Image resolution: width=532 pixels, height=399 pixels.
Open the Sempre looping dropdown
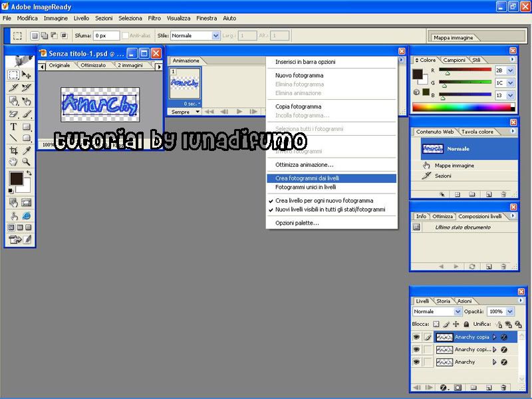[185, 112]
